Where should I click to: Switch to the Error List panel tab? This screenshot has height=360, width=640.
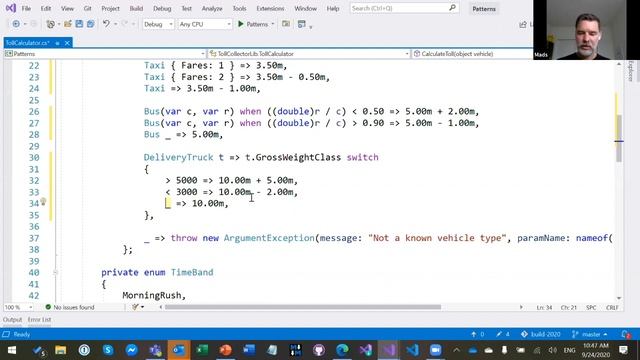click(40, 320)
